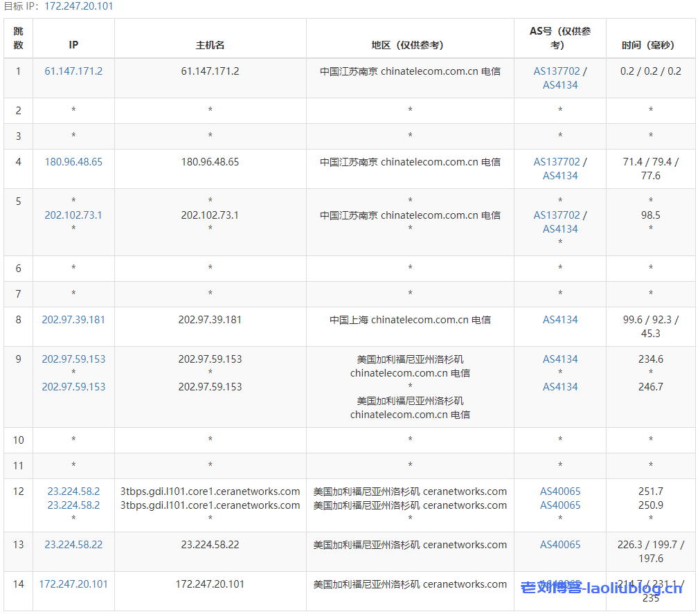Click the 180.96.48.65 IP link in hop 4
700x614 pixels.
(x=73, y=162)
